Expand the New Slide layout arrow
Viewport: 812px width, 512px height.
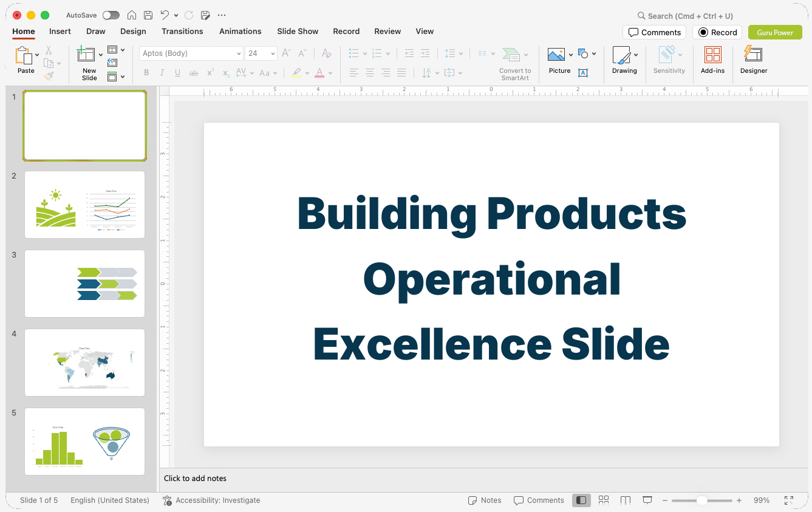(x=101, y=55)
